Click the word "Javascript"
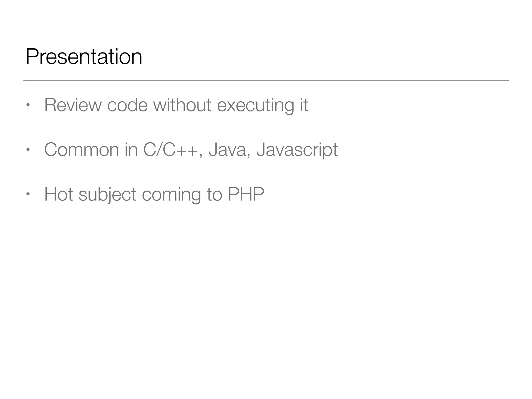Image resolution: width=532 pixels, height=399 pixels. [297, 150]
